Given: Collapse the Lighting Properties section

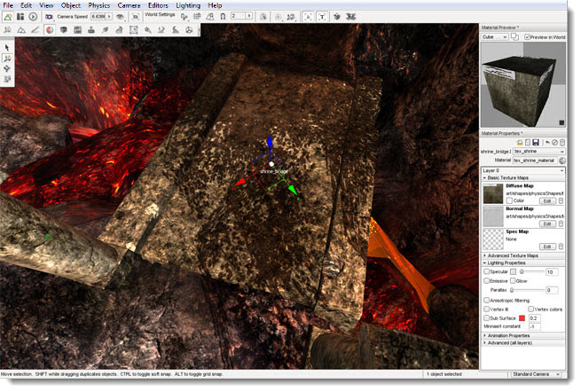Looking at the screenshot, I should (523, 263).
